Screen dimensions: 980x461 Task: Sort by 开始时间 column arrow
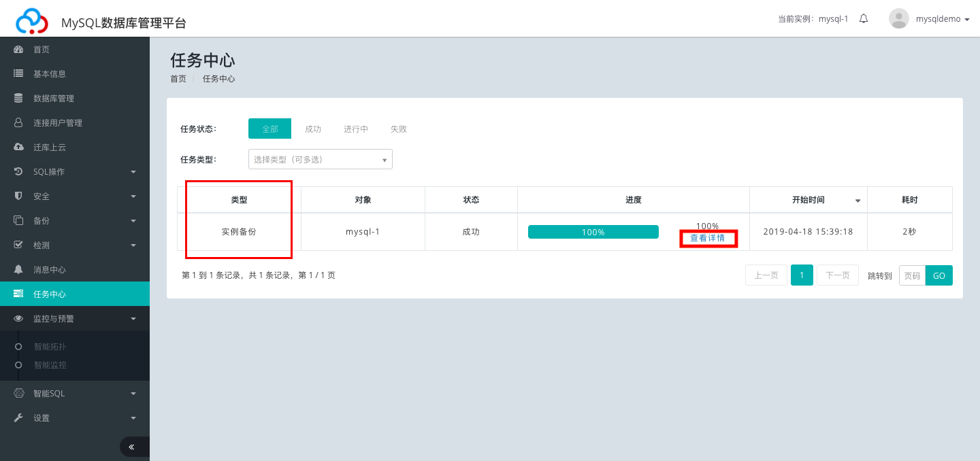click(x=857, y=201)
